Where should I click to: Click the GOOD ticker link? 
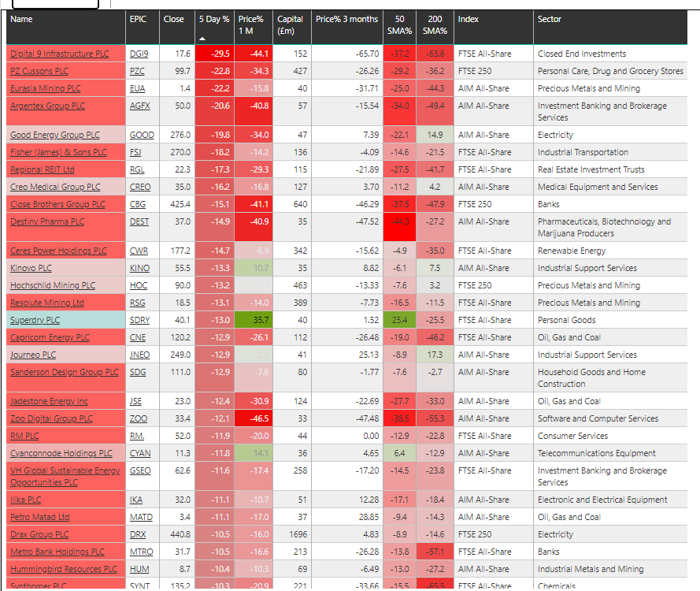point(142,136)
